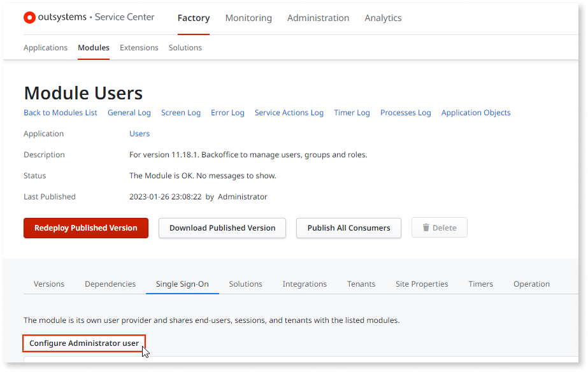Open the Timer Log link
Screen dimensions: 588x372
[x=352, y=113]
